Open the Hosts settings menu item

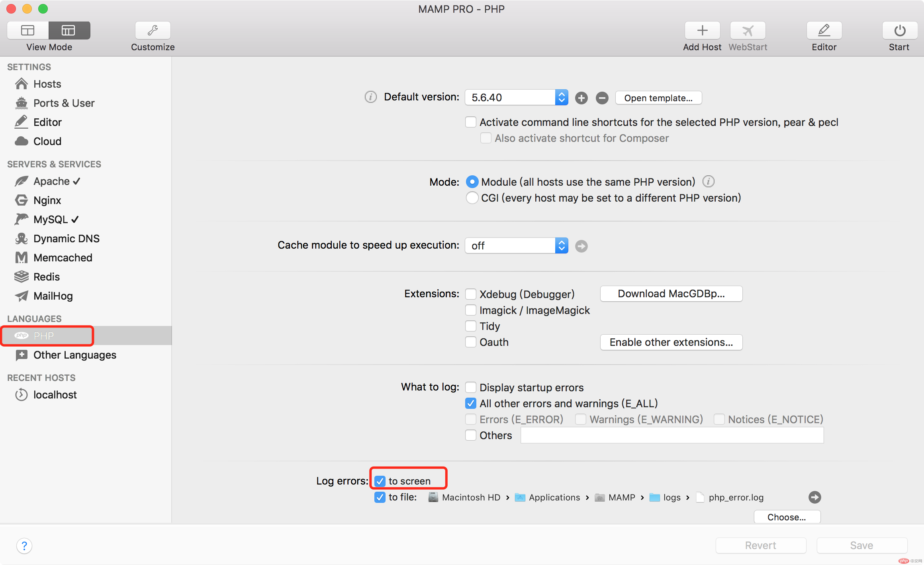tap(47, 83)
